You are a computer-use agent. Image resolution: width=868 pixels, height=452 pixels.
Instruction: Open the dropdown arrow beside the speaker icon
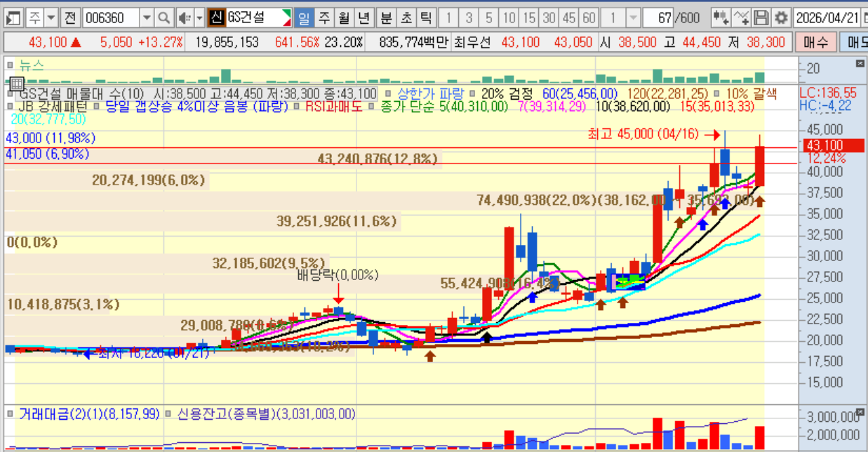199,17
